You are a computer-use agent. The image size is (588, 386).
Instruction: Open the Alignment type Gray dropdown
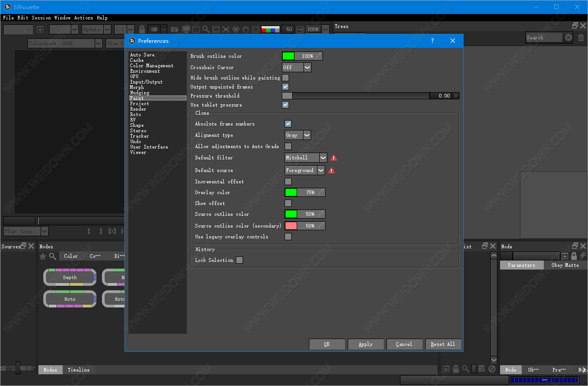298,135
